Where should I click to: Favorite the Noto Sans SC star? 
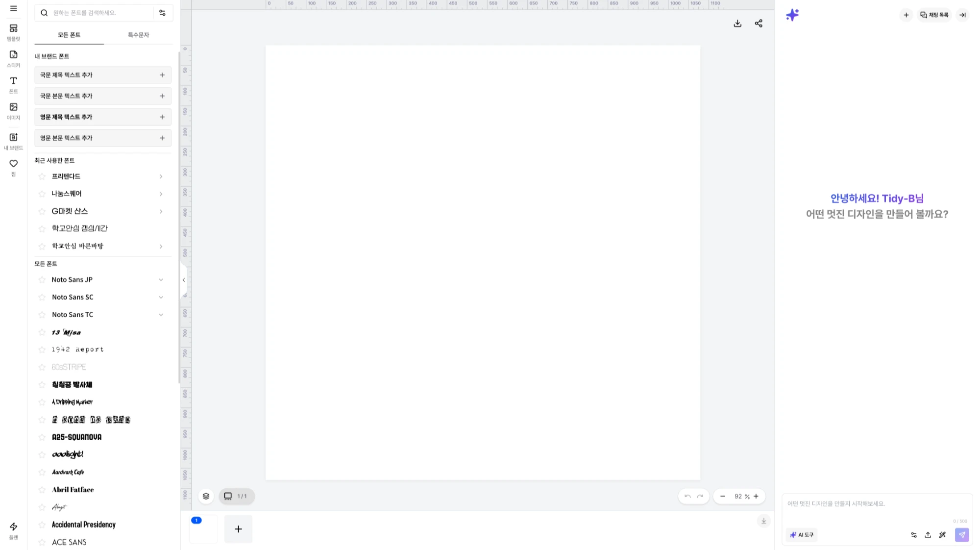[42, 298]
